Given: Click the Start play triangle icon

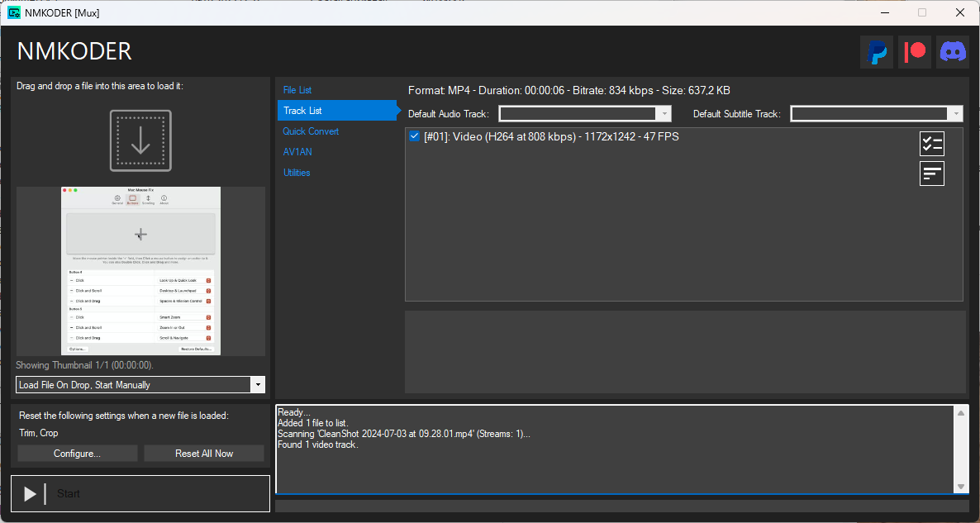Looking at the screenshot, I should click(x=30, y=493).
